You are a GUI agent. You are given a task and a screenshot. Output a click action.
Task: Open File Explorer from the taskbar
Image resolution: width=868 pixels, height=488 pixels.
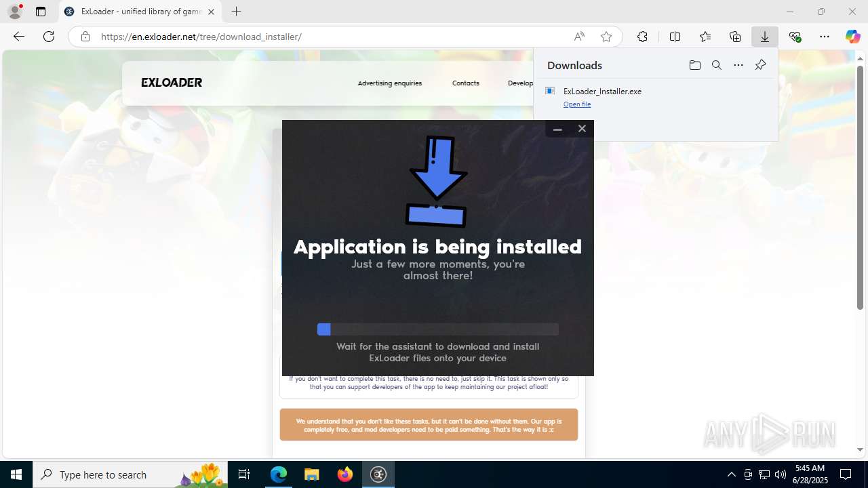(x=312, y=474)
